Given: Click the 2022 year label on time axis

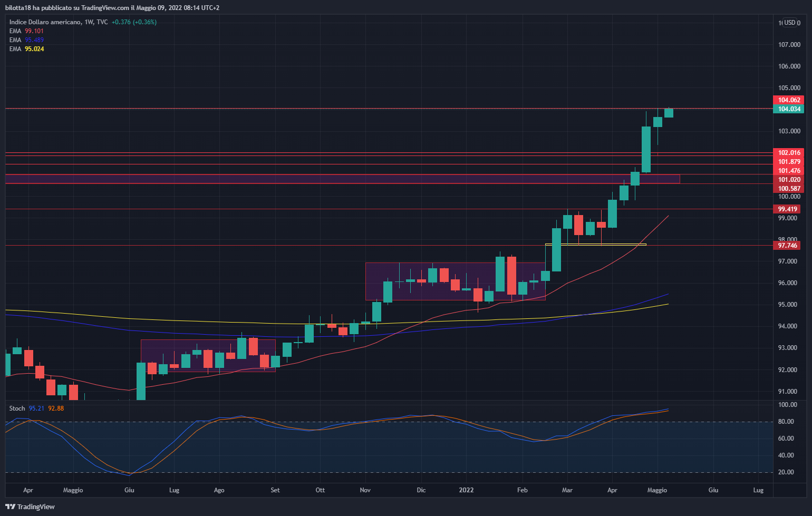Looking at the screenshot, I should (466, 490).
